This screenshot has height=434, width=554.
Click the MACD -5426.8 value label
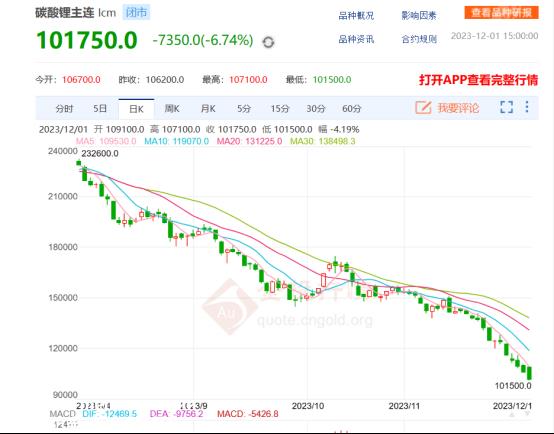point(248,414)
